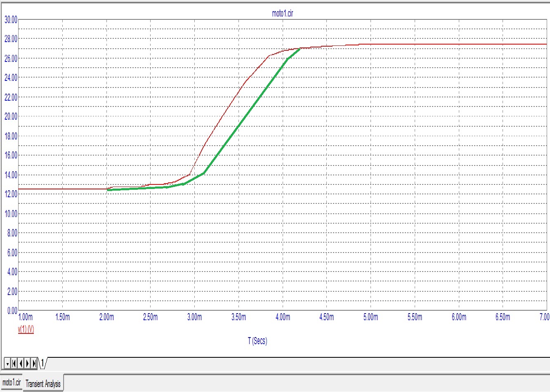Screen dimensions: 550x392
Task: Click the next page arrow button
Action: tap(27, 364)
